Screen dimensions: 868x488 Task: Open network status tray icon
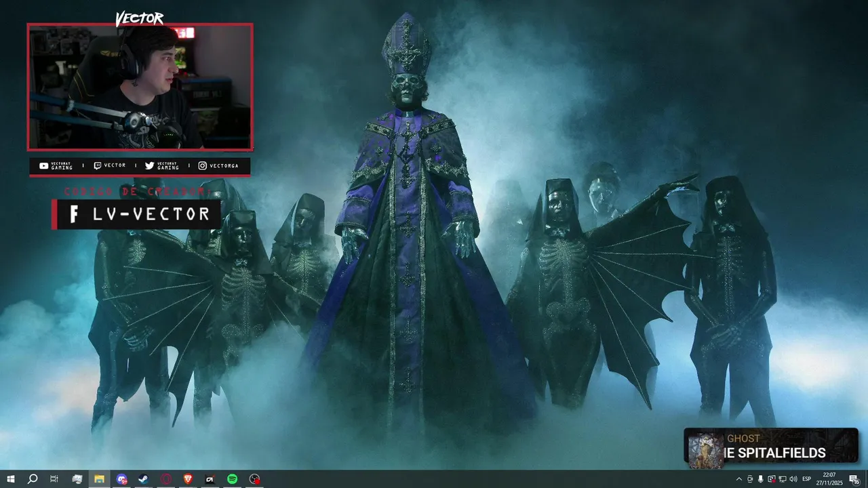coord(783,479)
